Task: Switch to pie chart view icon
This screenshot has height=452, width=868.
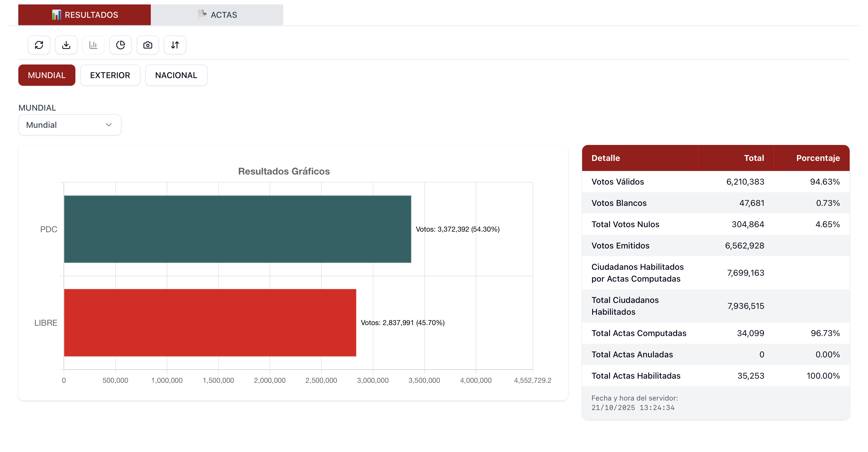Action: pyautogui.click(x=121, y=45)
